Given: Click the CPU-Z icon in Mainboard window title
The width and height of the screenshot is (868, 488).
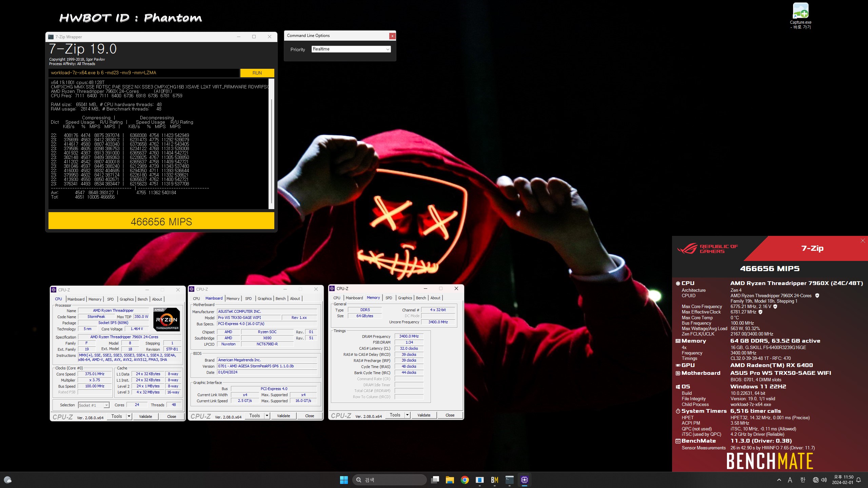Looking at the screenshot, I should [192, 289].
